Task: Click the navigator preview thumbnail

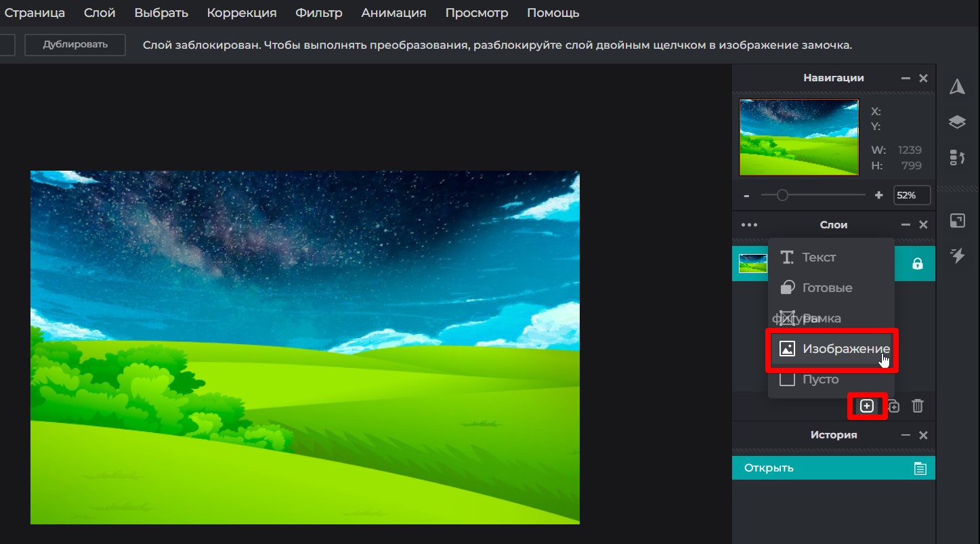Action: coord(799,138)
